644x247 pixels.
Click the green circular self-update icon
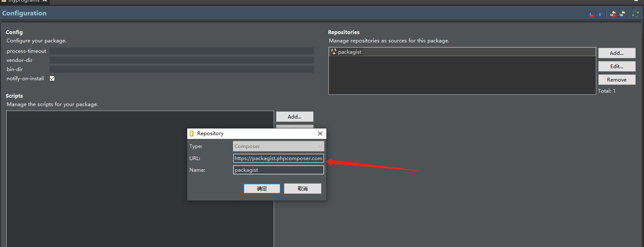tap(635, 14)
